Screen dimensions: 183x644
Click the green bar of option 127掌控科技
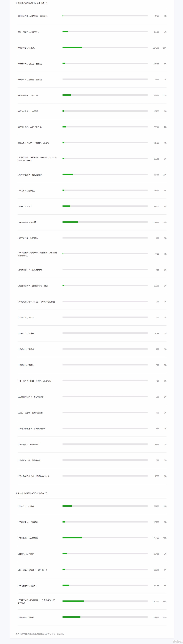(73, 601)
